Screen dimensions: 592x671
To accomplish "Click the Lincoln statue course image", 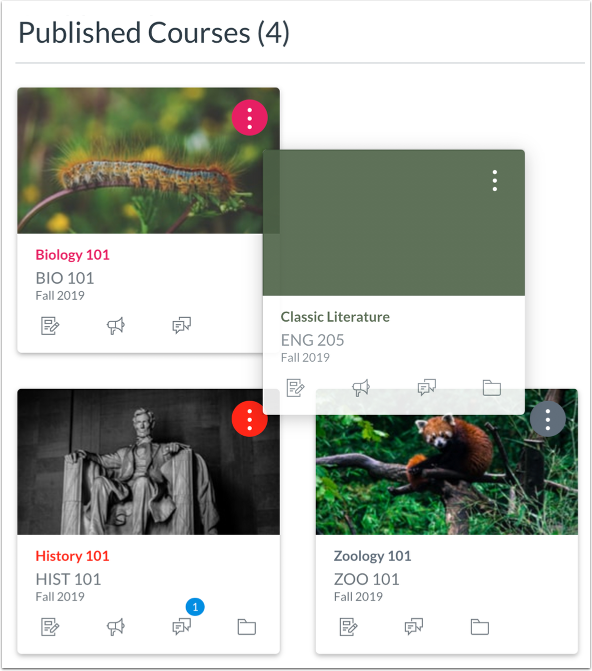I will 149,462.
